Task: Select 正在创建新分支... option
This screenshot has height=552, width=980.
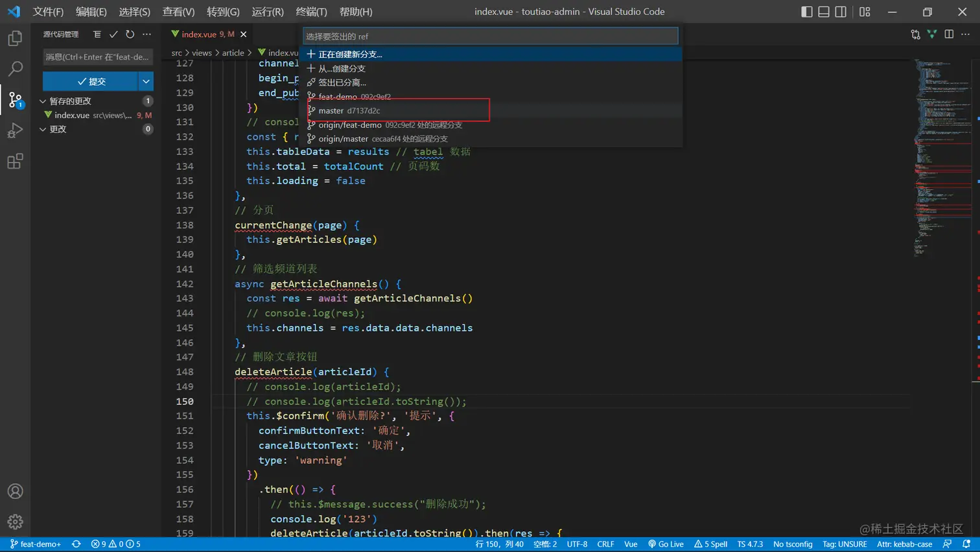Action: pyautogui.click(x=492, y=54)
